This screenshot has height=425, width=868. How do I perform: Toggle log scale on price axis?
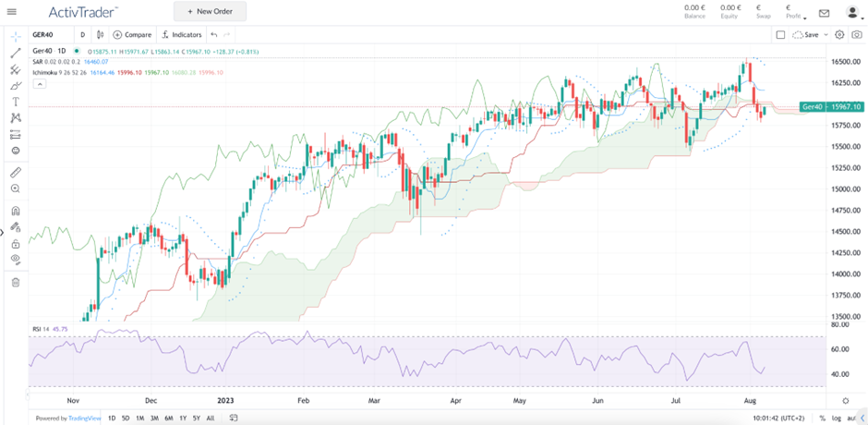tap(837, 419)
